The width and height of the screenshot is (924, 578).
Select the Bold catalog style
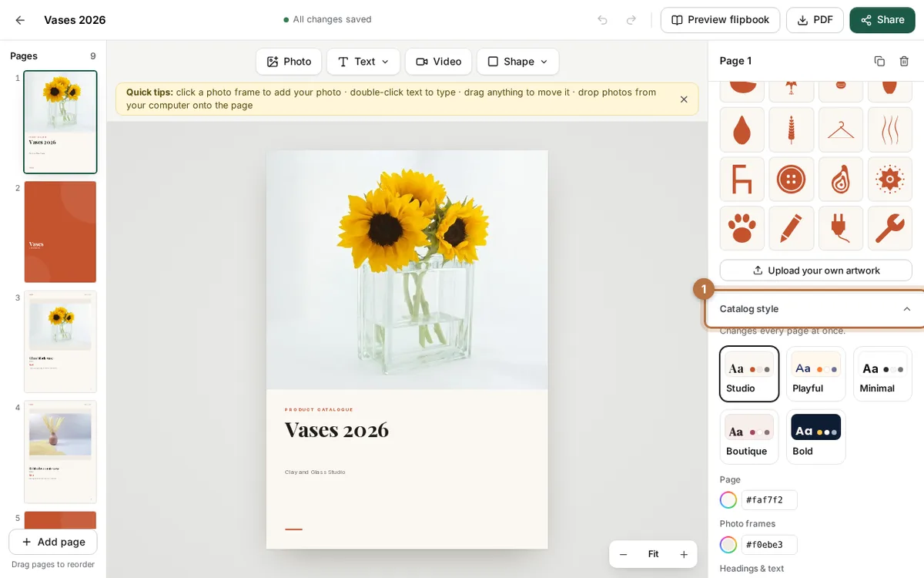tap(815, 437)
